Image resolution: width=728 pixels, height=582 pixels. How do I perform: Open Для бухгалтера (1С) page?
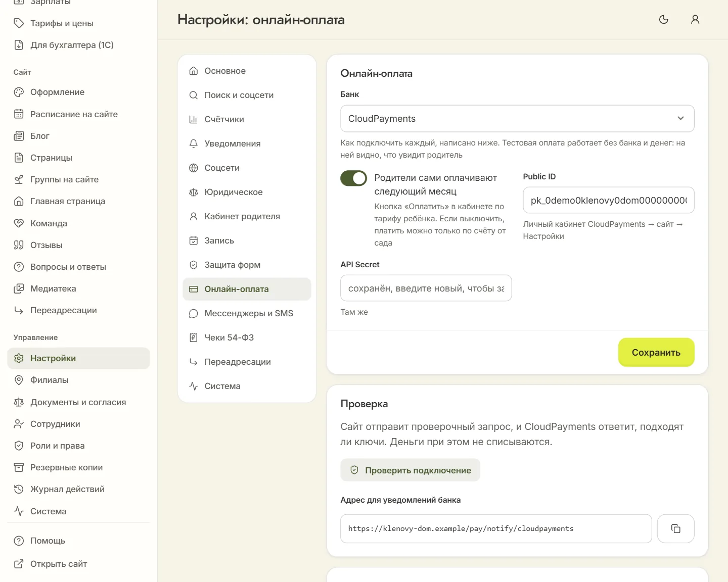coord(78,45)
